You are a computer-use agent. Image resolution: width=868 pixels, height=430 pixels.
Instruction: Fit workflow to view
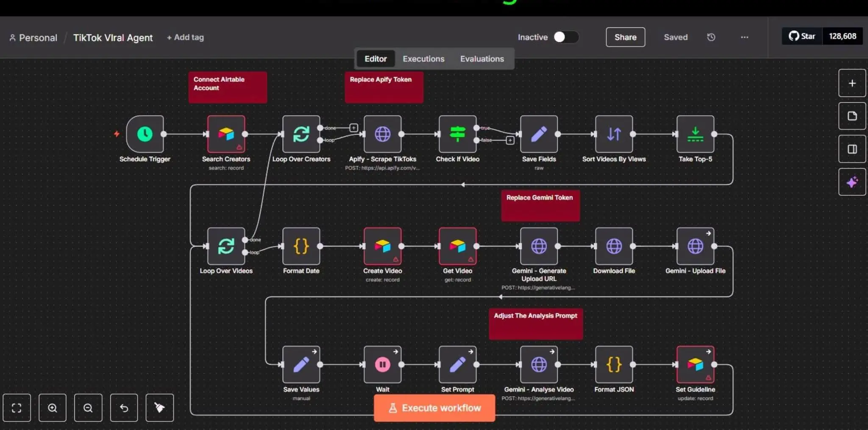pyautogui.click(x=17, y=408)
